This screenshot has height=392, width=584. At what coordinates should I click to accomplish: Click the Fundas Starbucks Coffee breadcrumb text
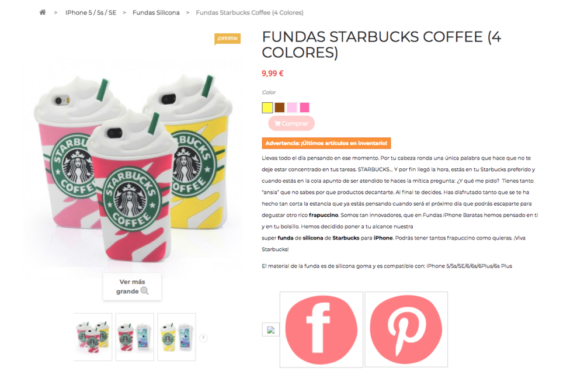[249, 13]
